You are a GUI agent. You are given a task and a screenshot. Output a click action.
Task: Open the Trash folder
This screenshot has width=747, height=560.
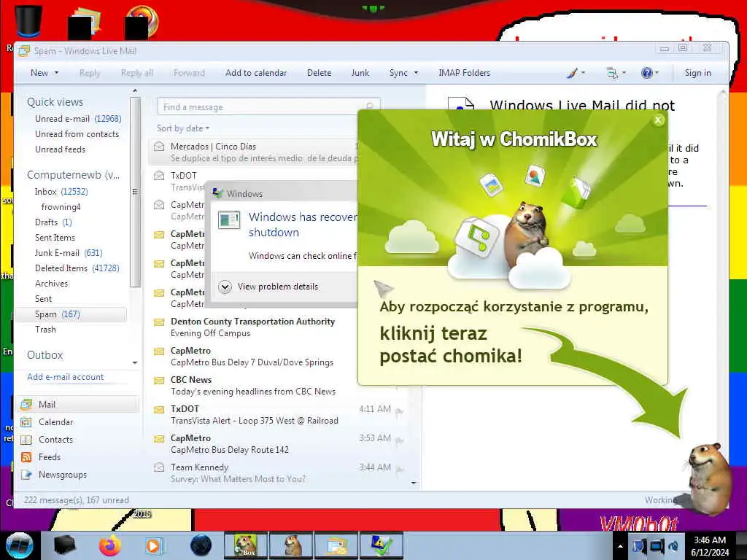(x=45, y=330)
